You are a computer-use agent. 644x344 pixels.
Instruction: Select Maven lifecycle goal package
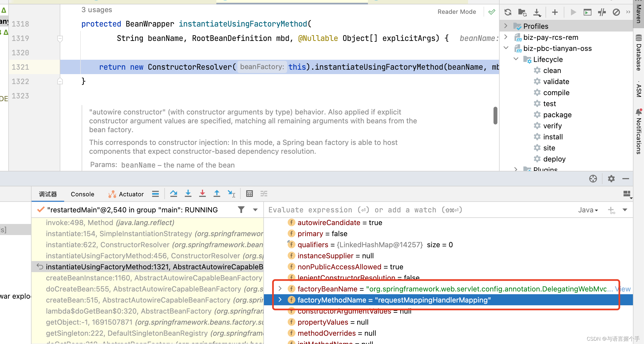click(557, 115)
